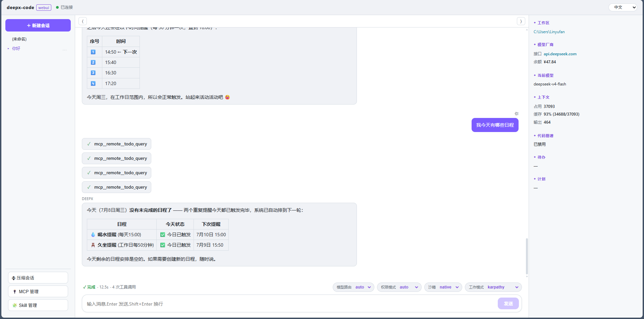
Task: Click the number 3 badge in the 16:30 row
Action: 93,73
